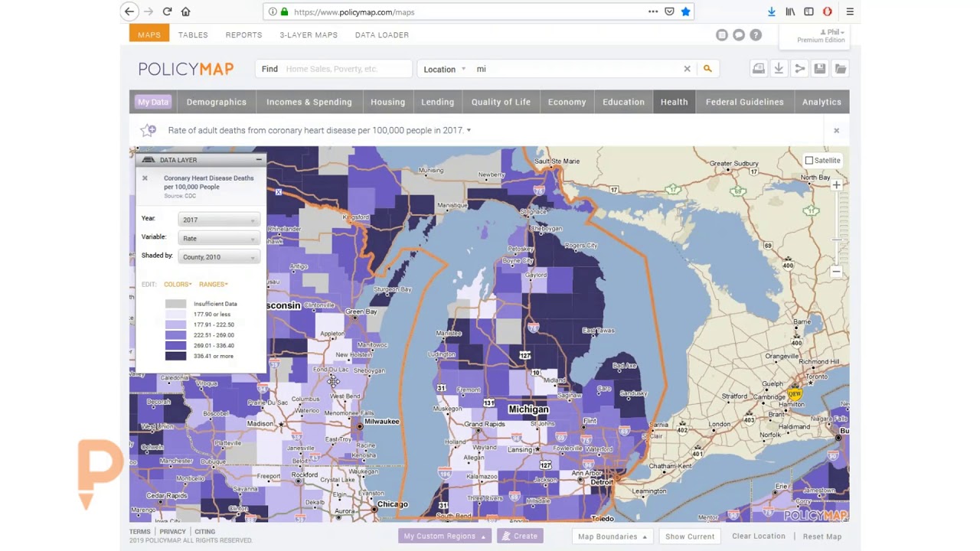Download map data with PolicyMap download icon

(779, 69)
